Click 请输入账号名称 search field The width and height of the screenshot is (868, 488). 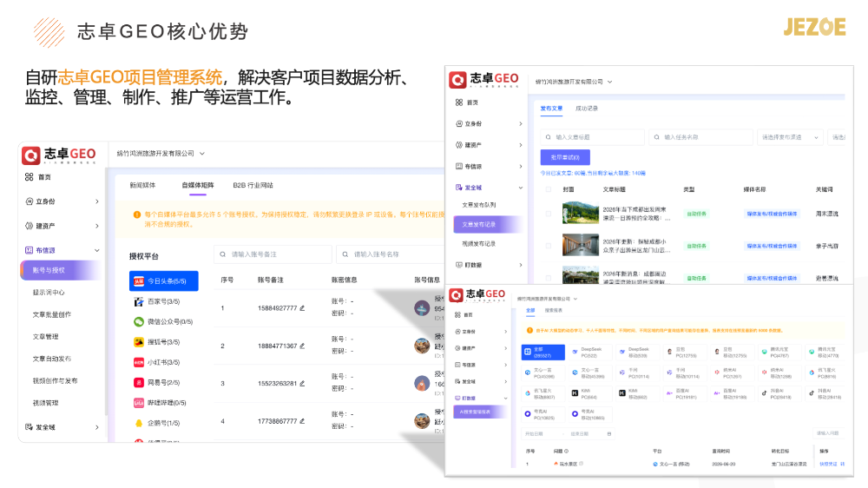coord(391,254)
